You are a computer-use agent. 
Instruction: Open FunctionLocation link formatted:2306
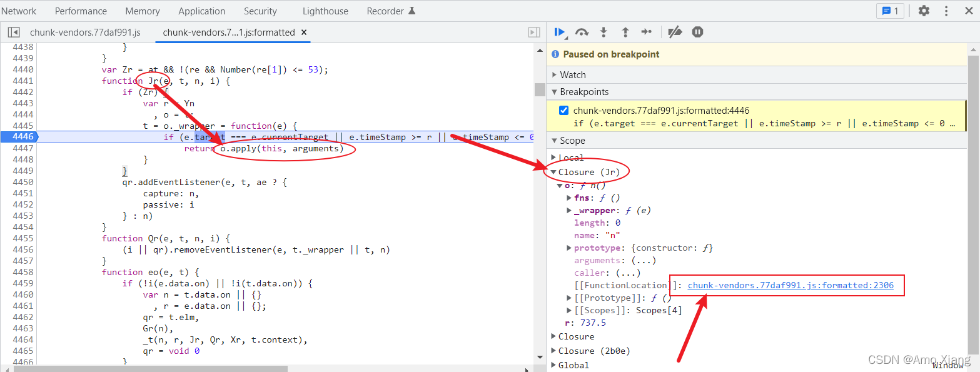click(x=791, y=286)
